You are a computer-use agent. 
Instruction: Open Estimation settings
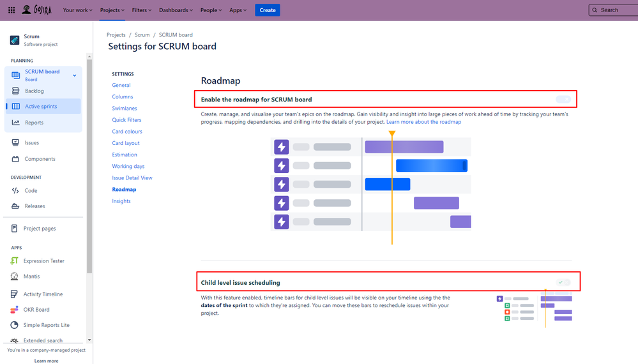pos(125,155)
